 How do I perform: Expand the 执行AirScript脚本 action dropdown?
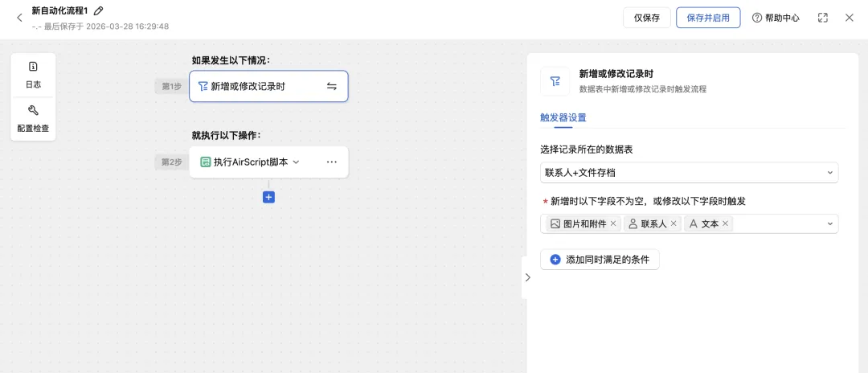296,162
